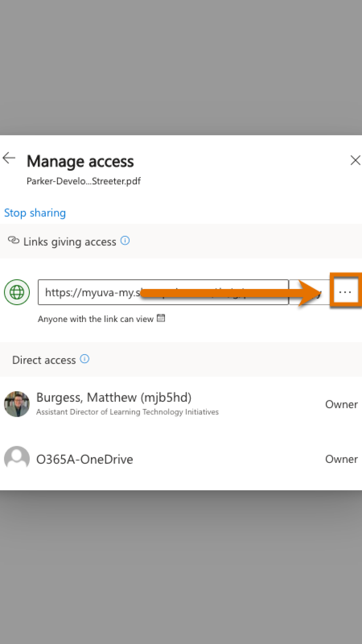Click the Links giving access section header

tap(70, 242)
